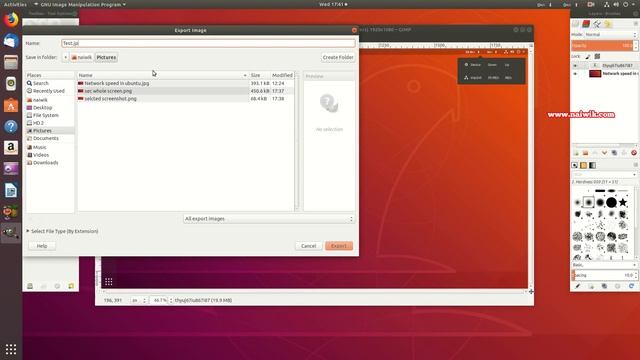The image size is (640, 360).
Task: Click the Cancel button
Action: click(x=309, y=246)
